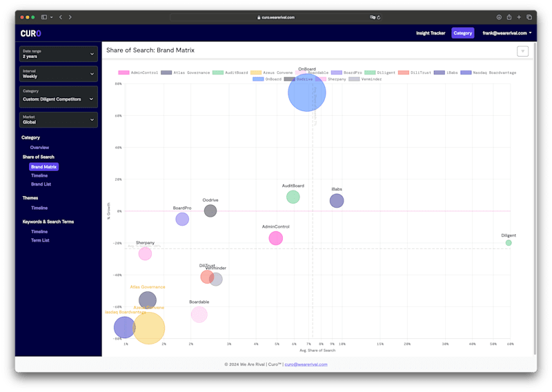
Task: Click the iBabs bubble on the chart
Action: (x=337, y=201)
